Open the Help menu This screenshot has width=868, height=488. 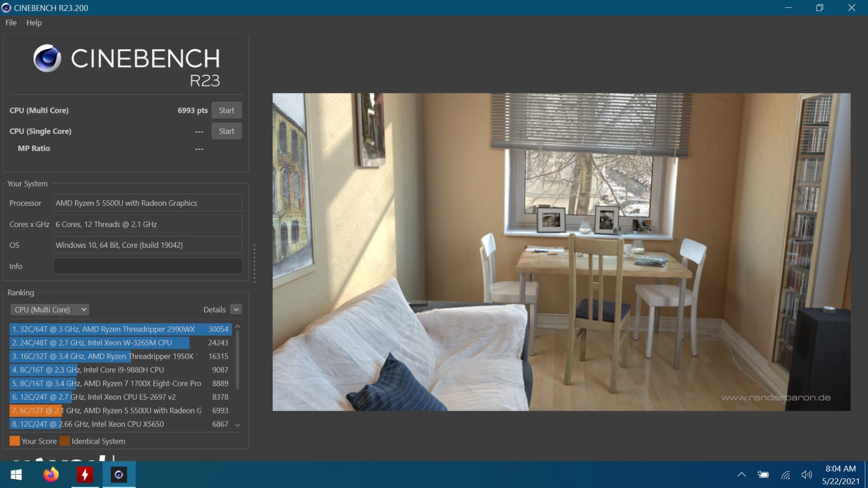click(34, 23)
